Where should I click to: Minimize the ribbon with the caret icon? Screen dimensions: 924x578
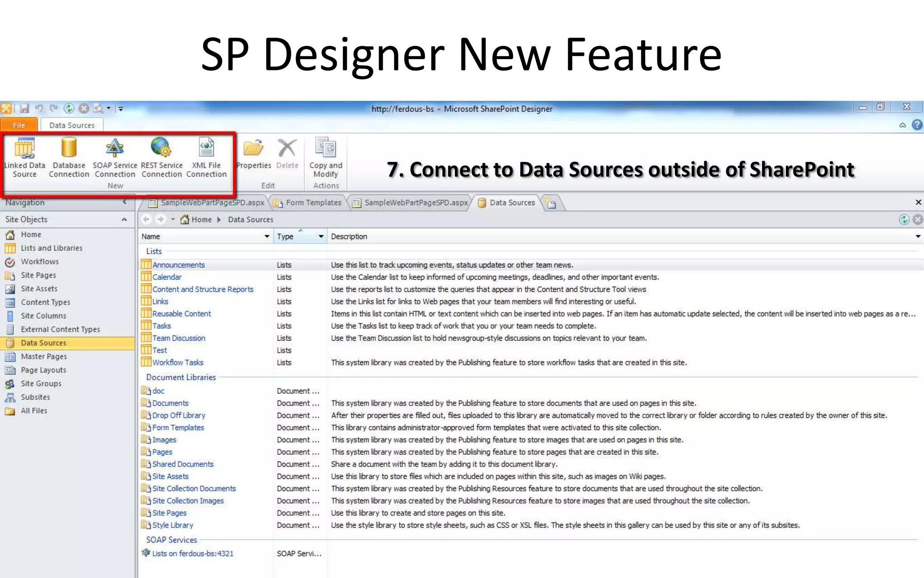902,126
